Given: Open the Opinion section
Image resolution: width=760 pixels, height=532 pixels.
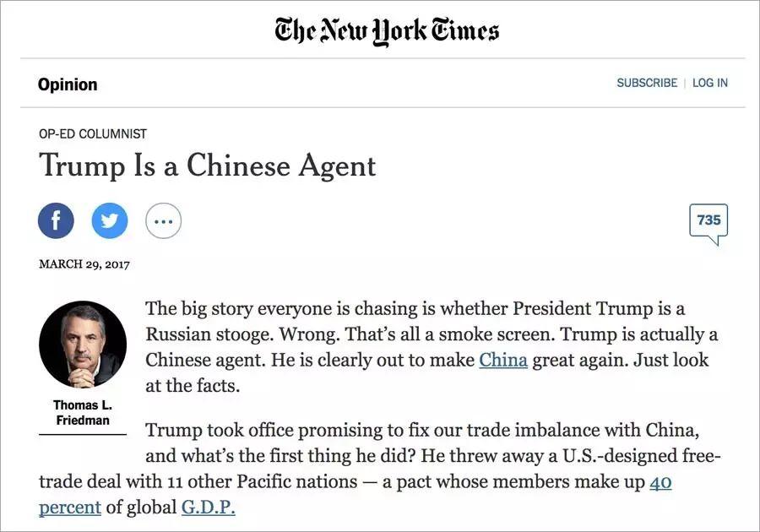Looking at the screenshot, I should pos(68,84).
